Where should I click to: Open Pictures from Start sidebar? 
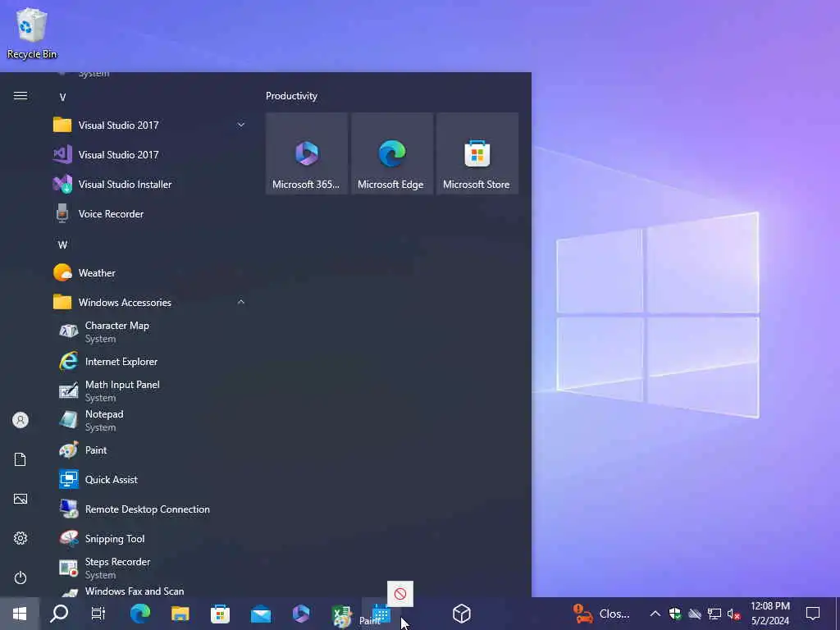click(21, 499)
